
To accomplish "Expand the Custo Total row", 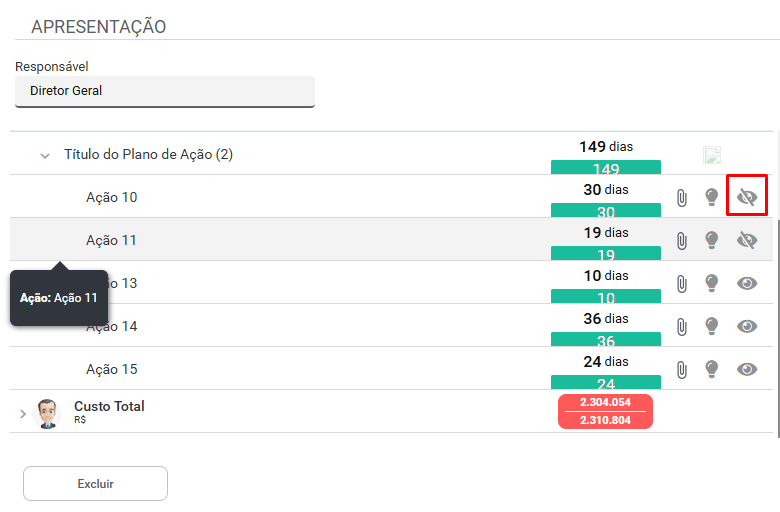I will [x=23, y=413].
